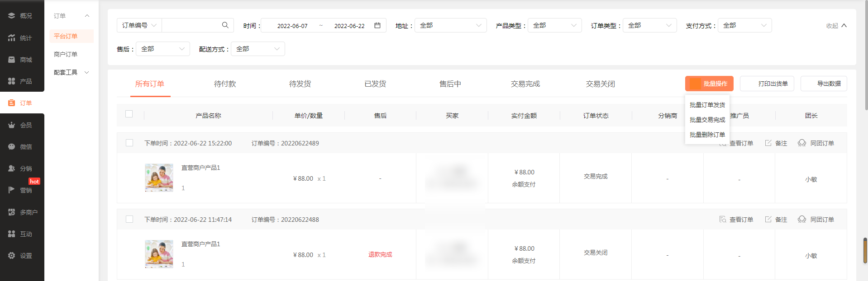Click 备注 note icon for order 20220622488
The width and height of the screenshot is (868, 281).
tap(768, 220)
